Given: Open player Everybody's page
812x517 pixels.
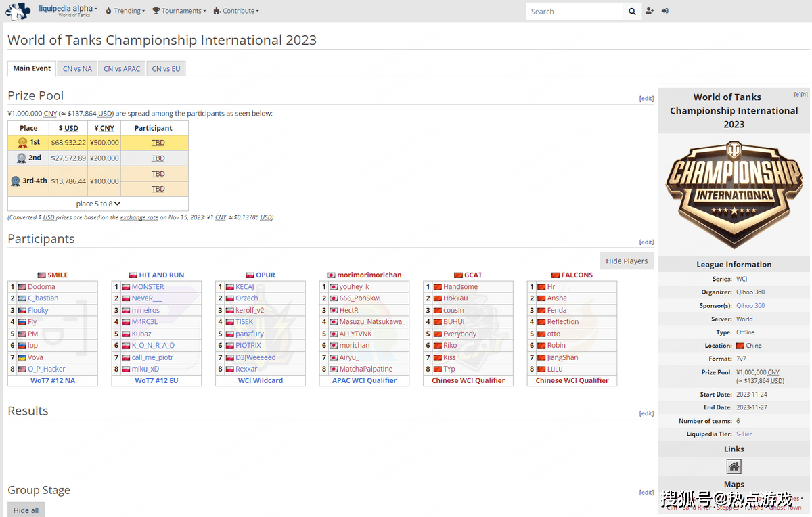Looking at the screenshot, I should 460,334.
